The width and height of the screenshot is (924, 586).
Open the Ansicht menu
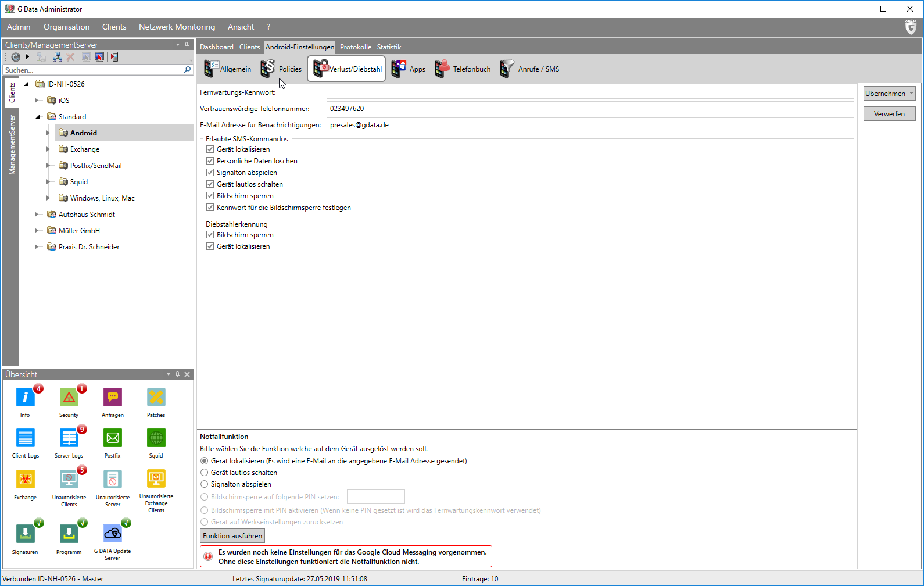point(241,27)
